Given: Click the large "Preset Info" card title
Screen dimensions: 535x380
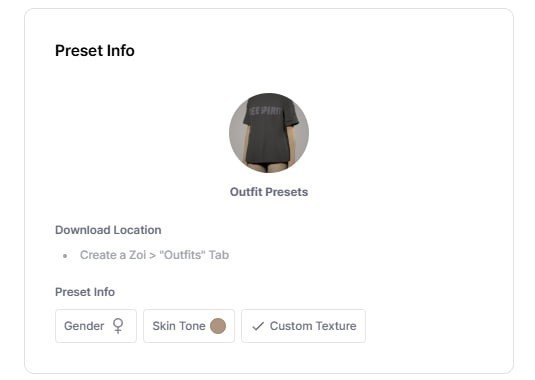Looking at the screenshot, I should [x=95, y=50].
